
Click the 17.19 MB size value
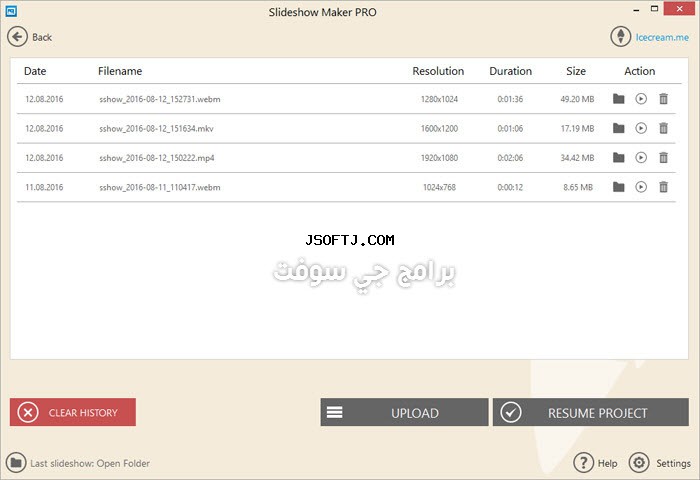(x=577, y=129)
